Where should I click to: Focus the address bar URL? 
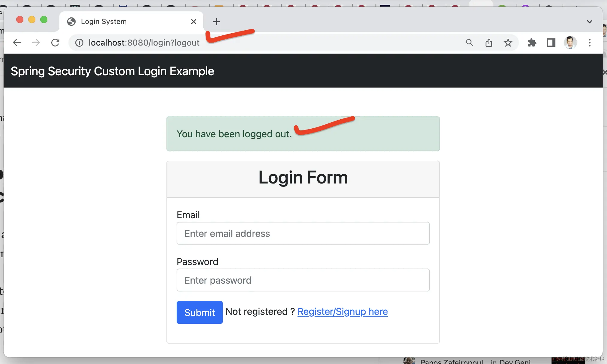pos(144,43)
